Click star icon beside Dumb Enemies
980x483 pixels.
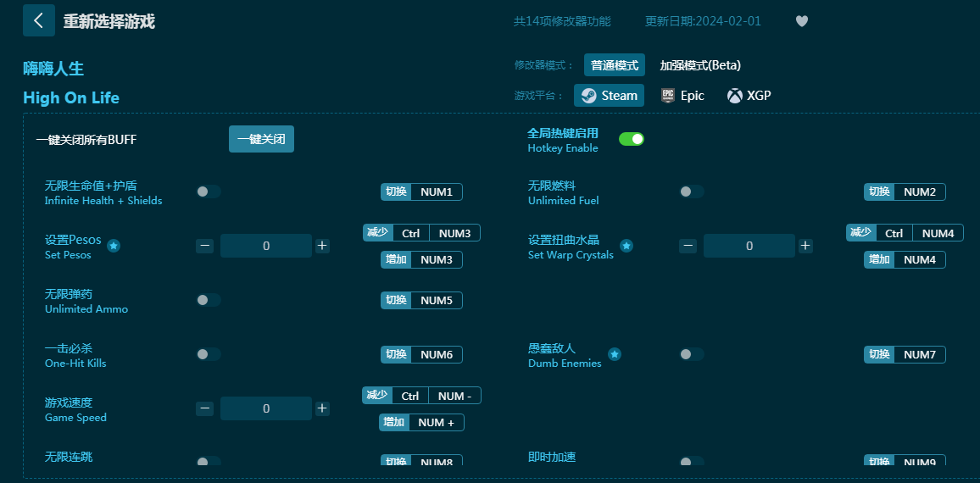pos(615,354)
